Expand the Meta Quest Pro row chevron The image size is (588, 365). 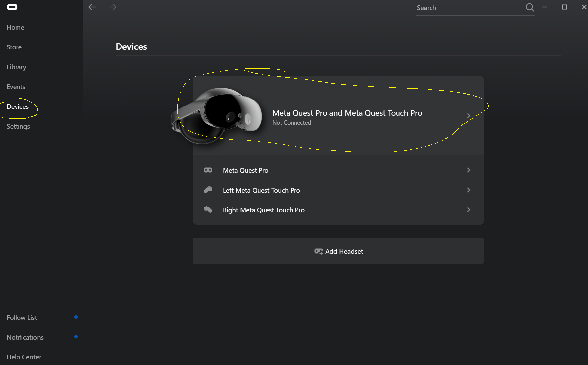[x=468, y=170]
